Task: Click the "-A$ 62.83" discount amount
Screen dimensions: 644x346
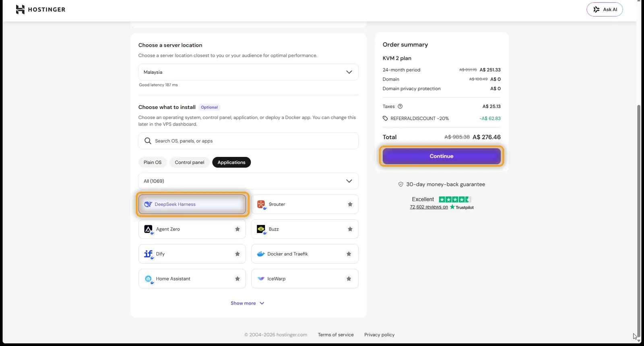Action: [490, 119]
